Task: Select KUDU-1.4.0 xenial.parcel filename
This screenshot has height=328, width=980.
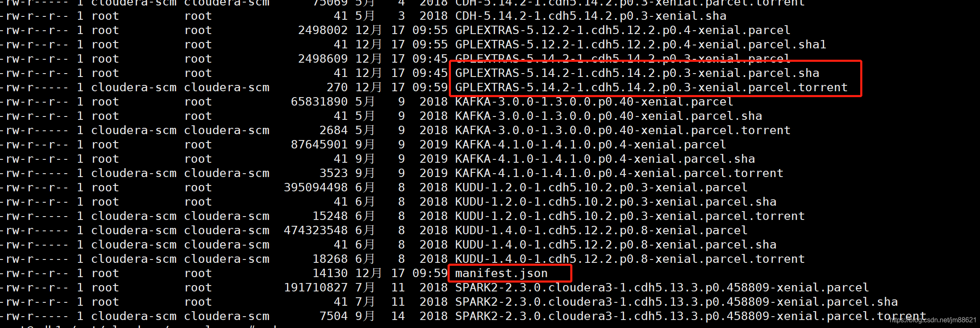Action: (x=601, y=230)
